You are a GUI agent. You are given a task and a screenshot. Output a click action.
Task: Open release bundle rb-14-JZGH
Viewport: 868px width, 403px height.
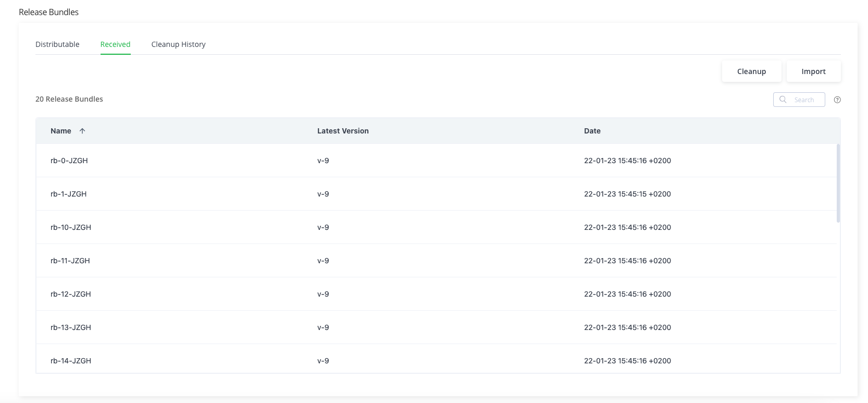pos(71,361)
